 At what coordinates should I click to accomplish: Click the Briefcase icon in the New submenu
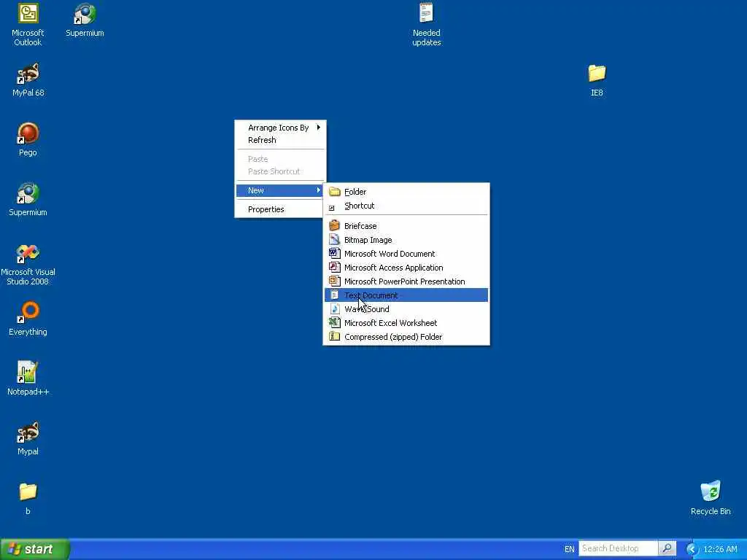coord(334,226)
